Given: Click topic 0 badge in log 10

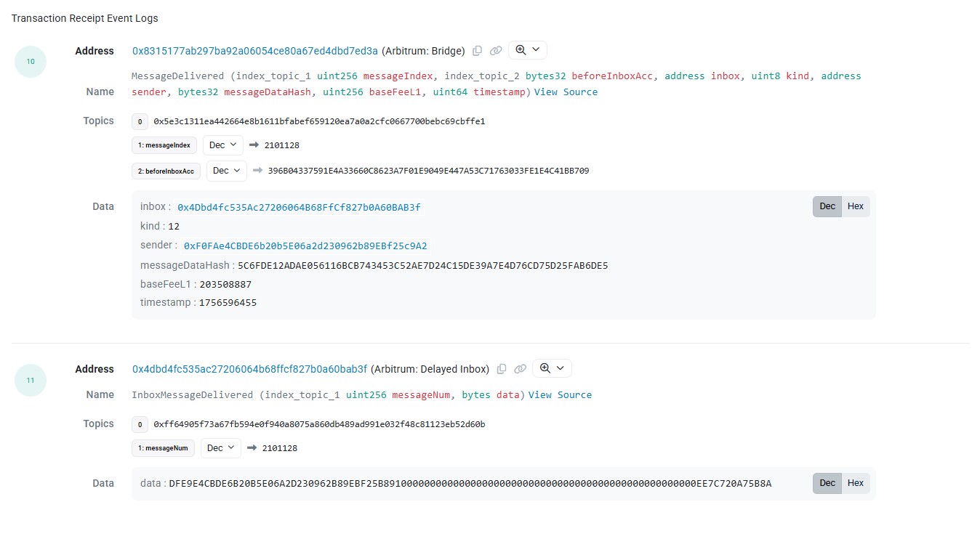Looking at the screenshot, I should point(140,121).
